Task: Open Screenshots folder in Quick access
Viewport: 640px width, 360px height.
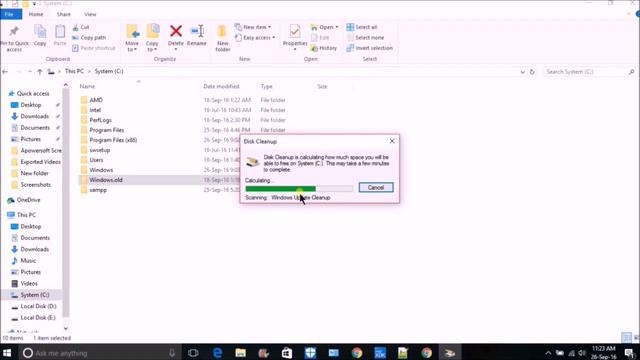Action: coord(36,184)
